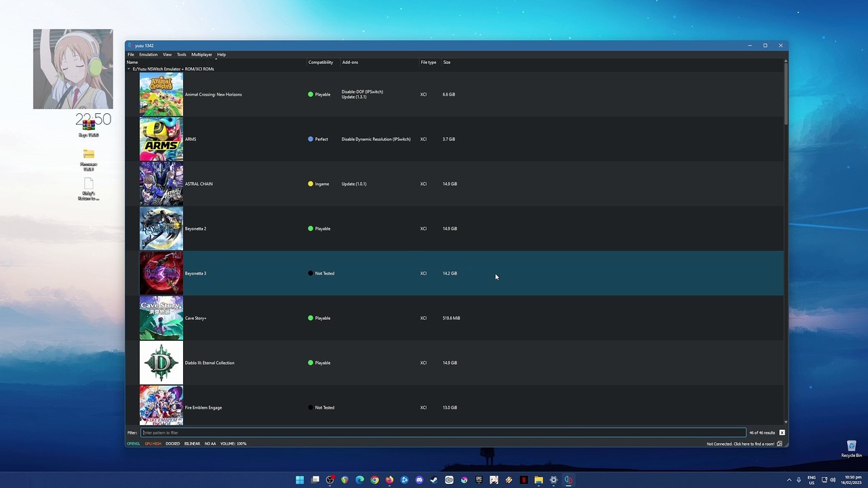Viewport: 868px width, 488px height.
Task: Open Discord from the taskbar
Action: (x=419, y=480)
